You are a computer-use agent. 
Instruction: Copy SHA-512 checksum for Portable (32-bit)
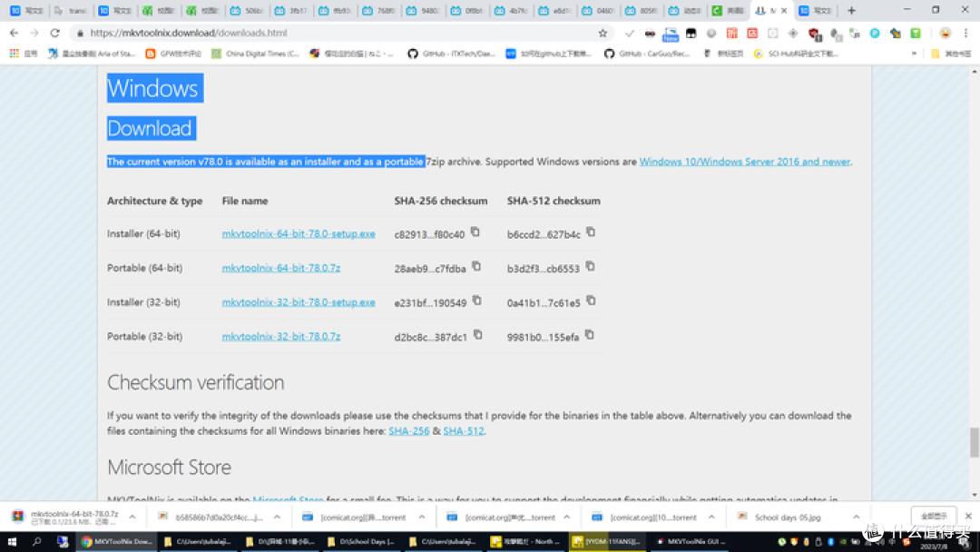589,335
